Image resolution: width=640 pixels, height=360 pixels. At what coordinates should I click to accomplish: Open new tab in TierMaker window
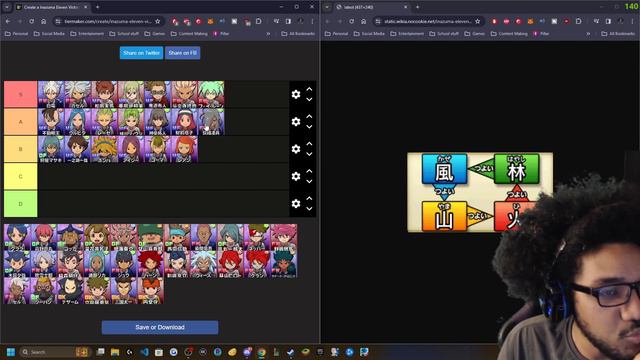click(98, 7)
